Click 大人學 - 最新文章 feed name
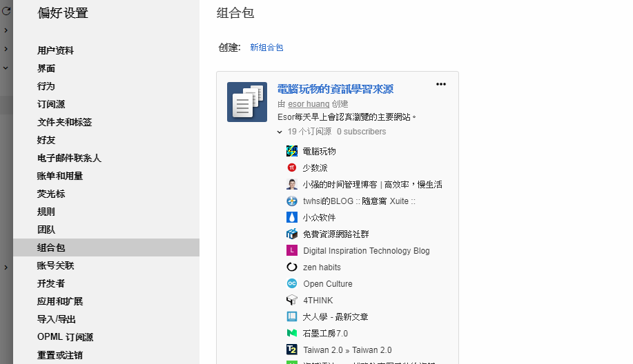Image resolution: width=633 pixels, height=364 pixels. [x=335, y=317]
